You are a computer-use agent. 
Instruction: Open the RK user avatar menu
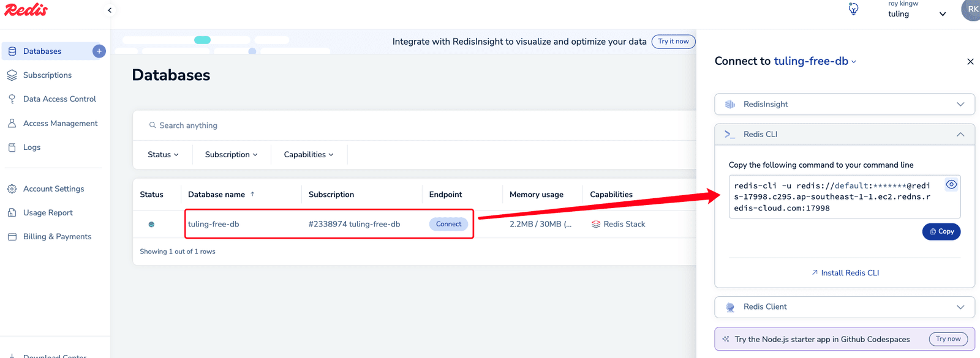(x=972, y=9)
